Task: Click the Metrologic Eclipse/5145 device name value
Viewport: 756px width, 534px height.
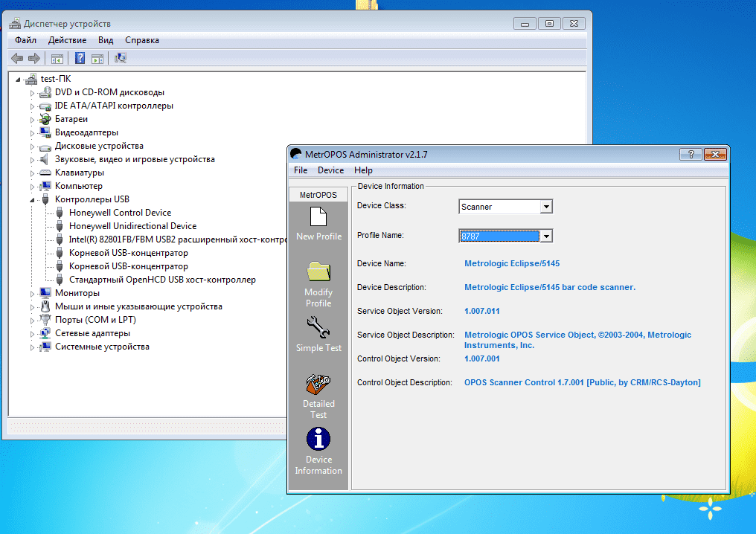Action: 511,263
